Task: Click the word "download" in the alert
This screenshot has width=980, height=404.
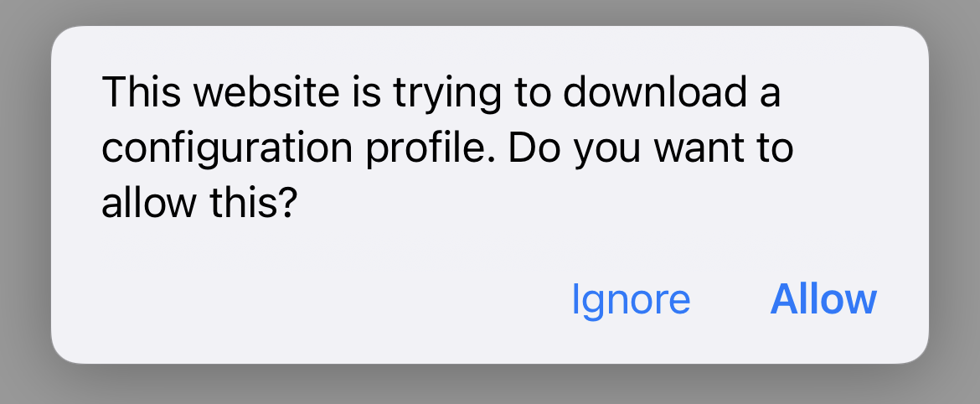Action: tap(654, 92)
